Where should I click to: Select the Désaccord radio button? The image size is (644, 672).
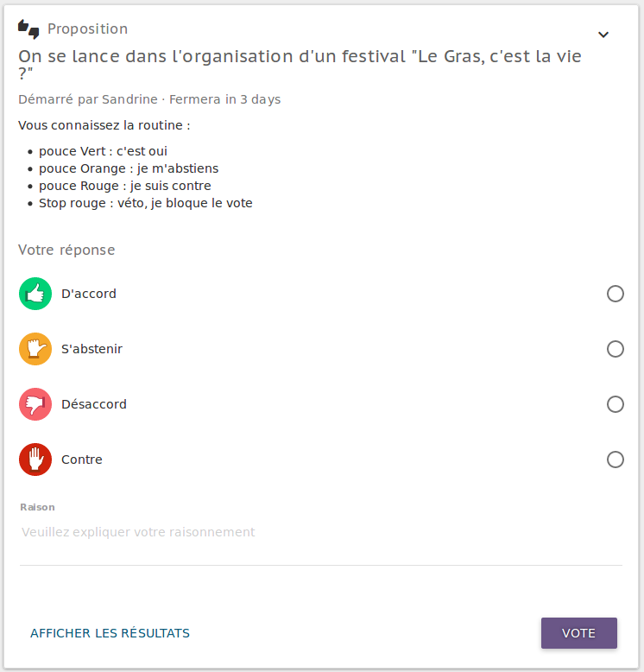pos(615,404)
